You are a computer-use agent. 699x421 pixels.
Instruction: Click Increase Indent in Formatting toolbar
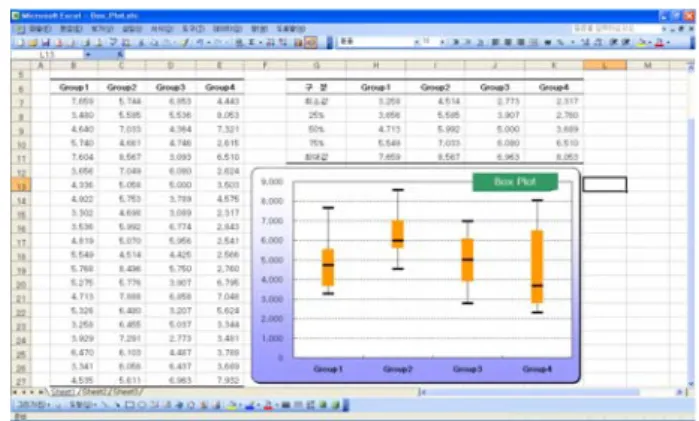click(x=626, y=42)
